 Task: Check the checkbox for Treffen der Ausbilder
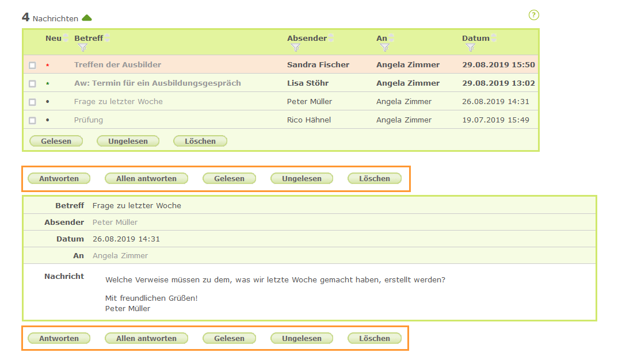tap(33, 65)
